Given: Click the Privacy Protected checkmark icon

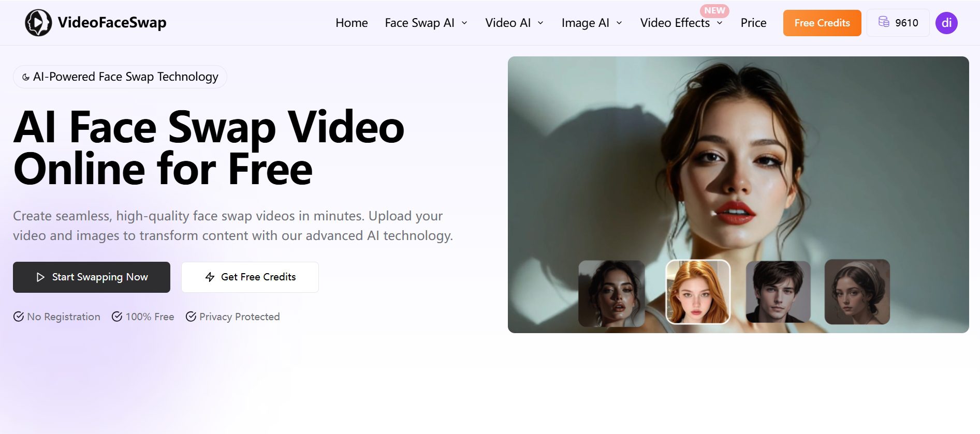Looking at the screenshot, I should point(191,317).
